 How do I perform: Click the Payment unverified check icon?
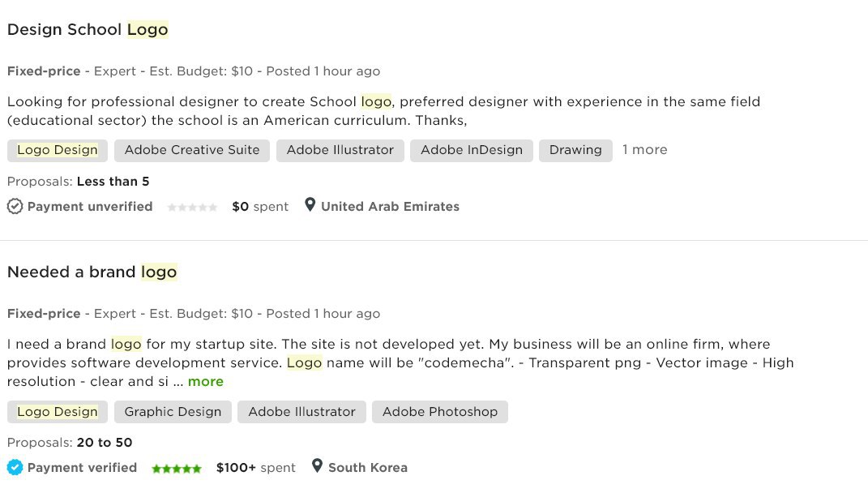click(15, 207)
